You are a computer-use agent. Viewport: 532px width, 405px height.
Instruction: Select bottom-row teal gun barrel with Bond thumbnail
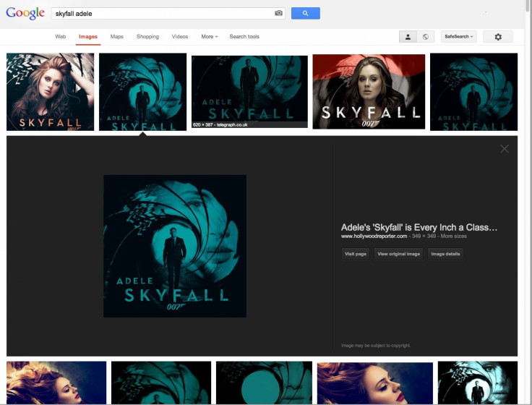(161, 383)
